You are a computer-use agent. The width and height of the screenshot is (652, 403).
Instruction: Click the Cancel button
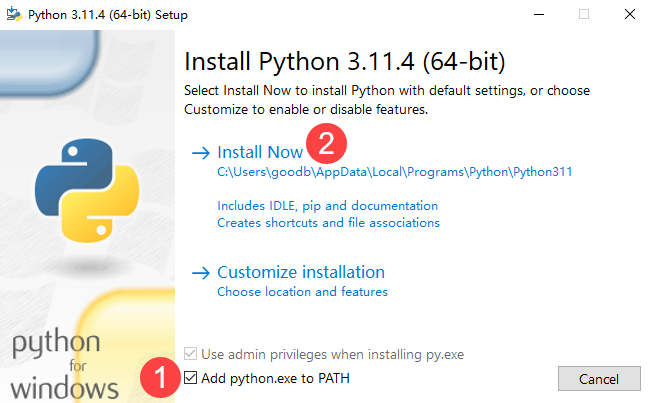point(599,379)
